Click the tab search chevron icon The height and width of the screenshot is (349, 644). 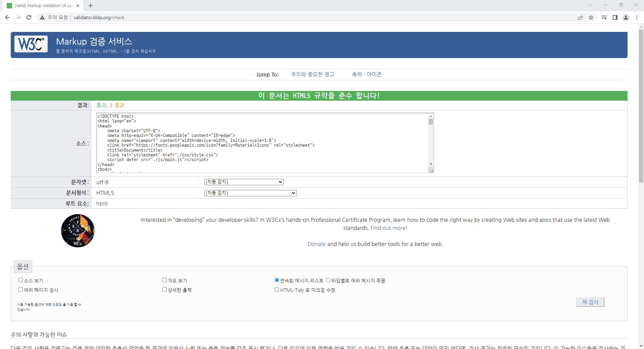pyautogui.click(x=590, y=5)
